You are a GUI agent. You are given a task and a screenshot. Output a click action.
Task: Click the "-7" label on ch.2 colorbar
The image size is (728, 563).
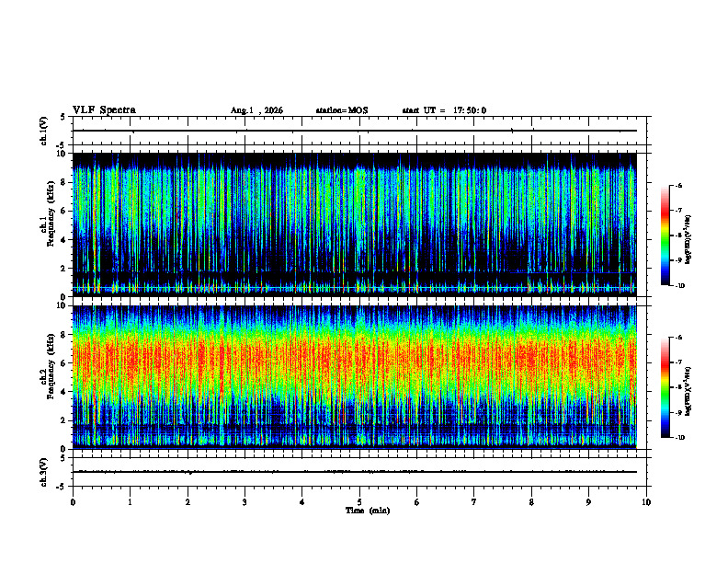(x=678, y=362)
